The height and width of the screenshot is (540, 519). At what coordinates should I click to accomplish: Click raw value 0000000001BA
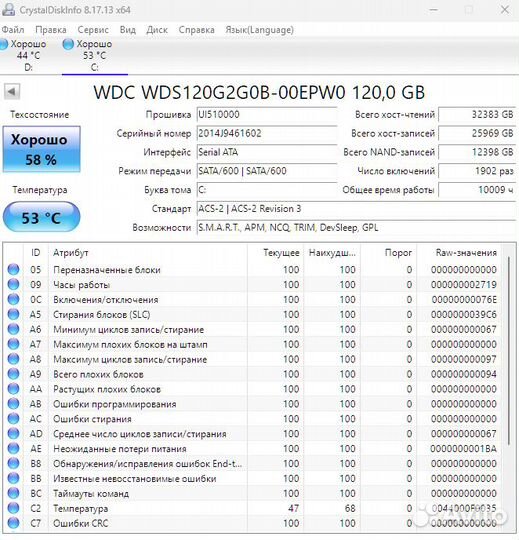[x=464, y=449]
